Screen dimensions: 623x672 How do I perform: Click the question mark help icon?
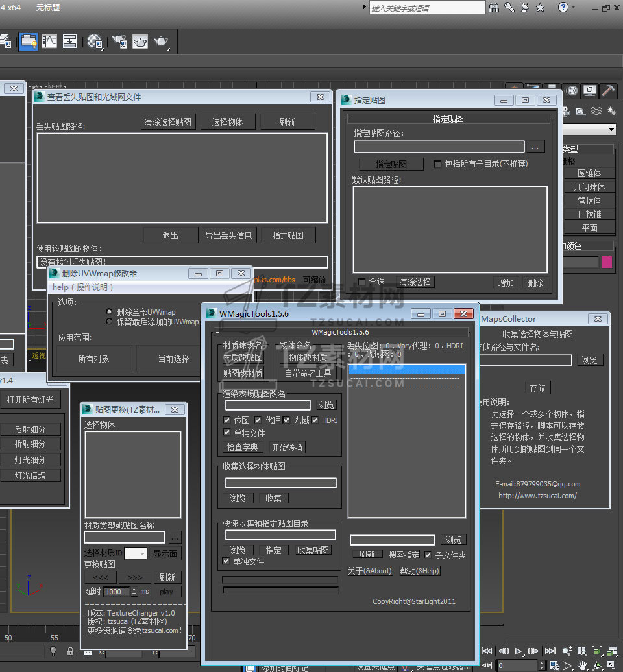(563, 7)
